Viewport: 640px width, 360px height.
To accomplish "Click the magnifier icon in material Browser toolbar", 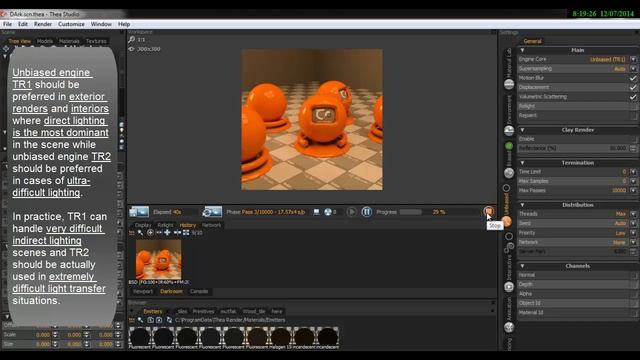I will 140,320.
